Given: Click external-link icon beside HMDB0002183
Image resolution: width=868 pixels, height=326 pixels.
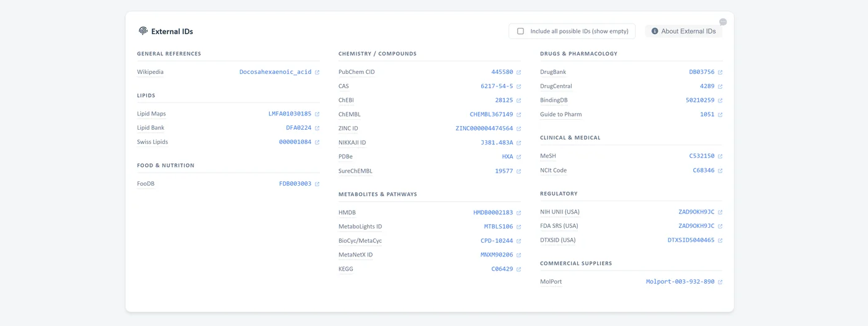Looking at the screenshot, I should [518, 213].
